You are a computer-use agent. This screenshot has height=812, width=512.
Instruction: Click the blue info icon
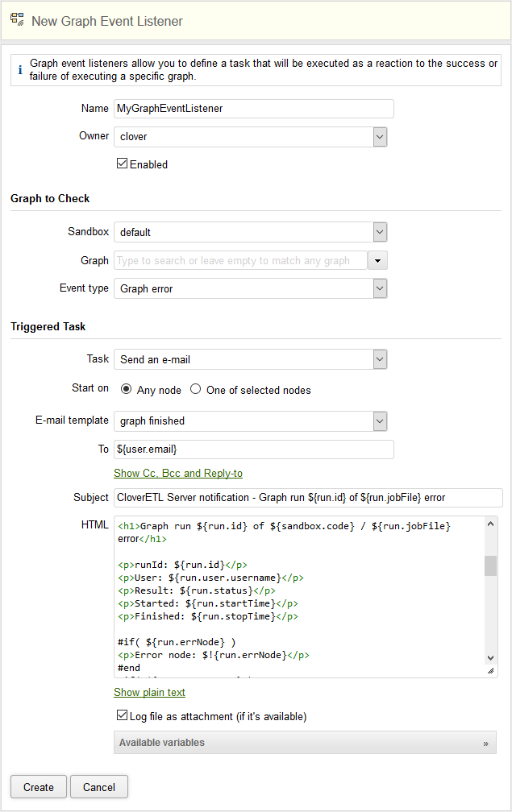tap(20, 70)
